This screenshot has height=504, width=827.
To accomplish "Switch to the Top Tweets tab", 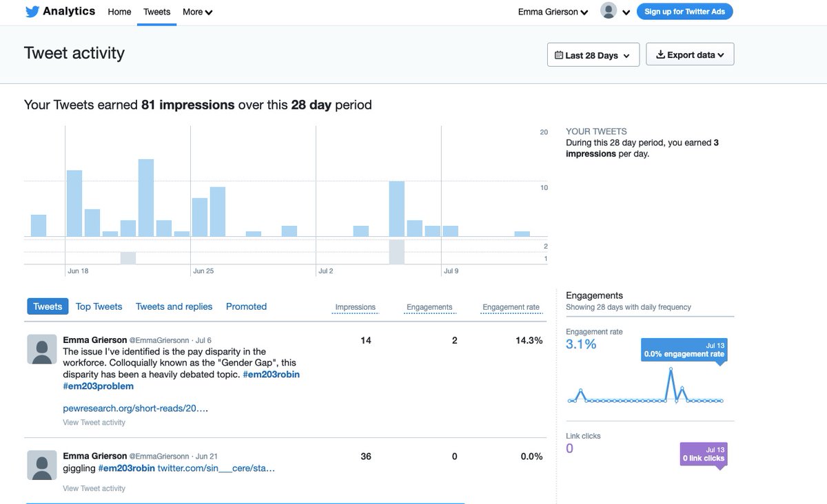I will pos(99,306).
